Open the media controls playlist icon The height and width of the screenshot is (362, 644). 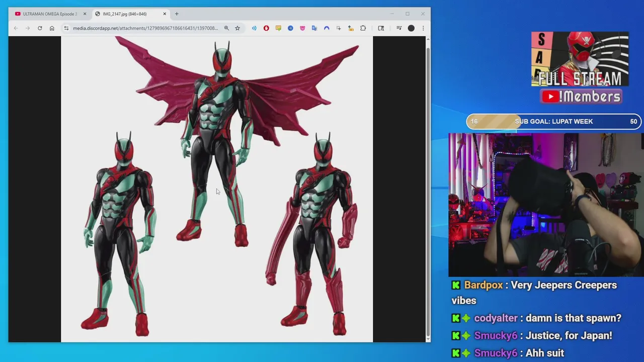[x=399, y=28]
